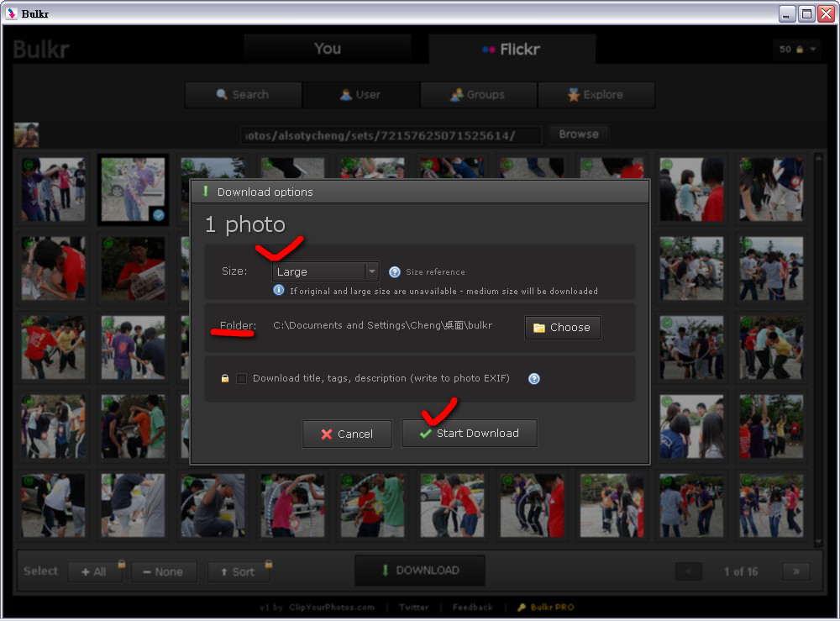Deselect photos with – None
840x621 pixels.
tap(164, 571)
